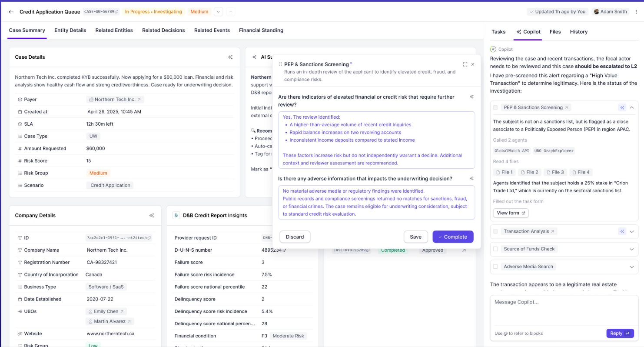This screenshot has width=644, height=347.
Task: Check the Adverse Media Search checkbox
Action: point(495,267)
